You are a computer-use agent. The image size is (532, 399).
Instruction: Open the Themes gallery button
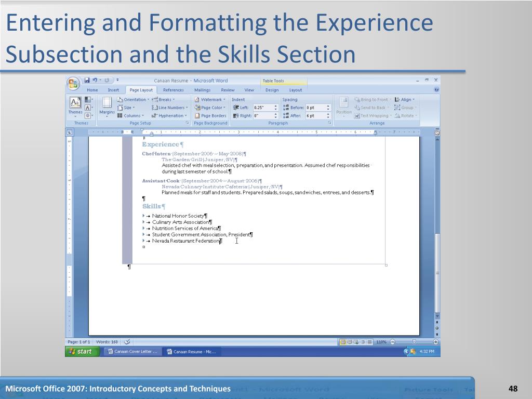tap(75, 107)
